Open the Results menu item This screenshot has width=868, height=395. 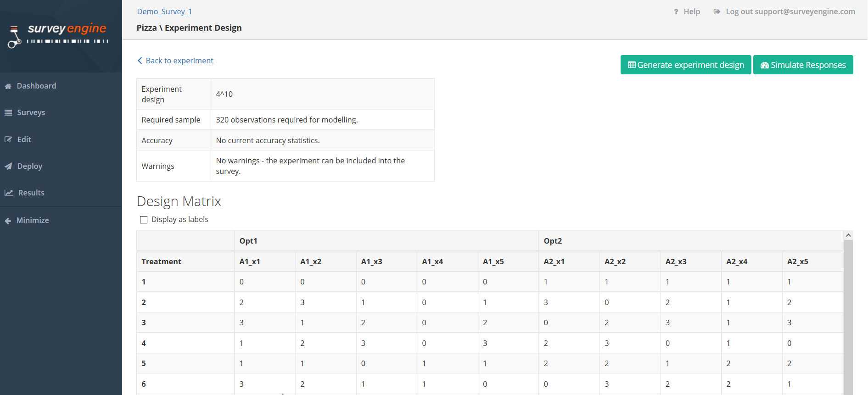(31, 193)
